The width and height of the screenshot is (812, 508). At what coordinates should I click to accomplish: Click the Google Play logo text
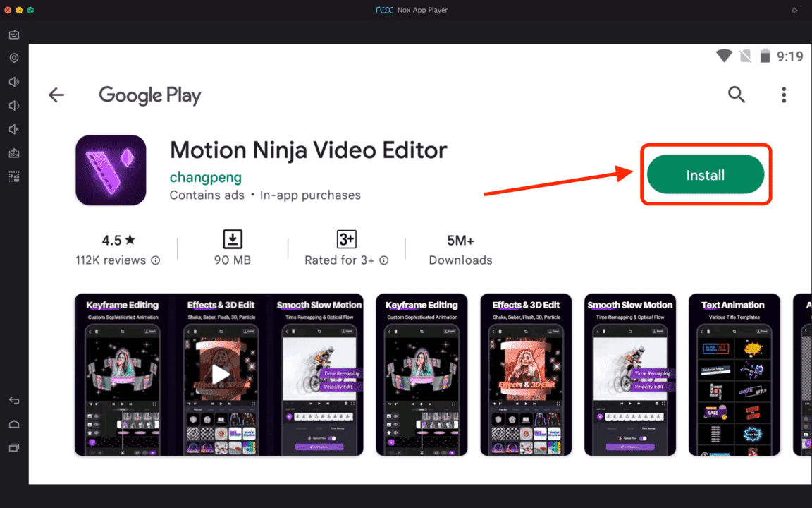click(150, 95)
